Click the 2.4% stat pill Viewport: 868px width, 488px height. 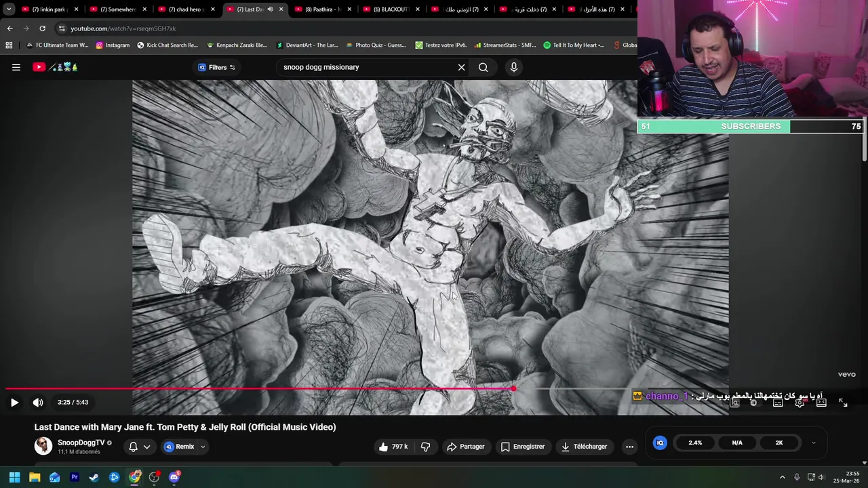tap(695, 443)
